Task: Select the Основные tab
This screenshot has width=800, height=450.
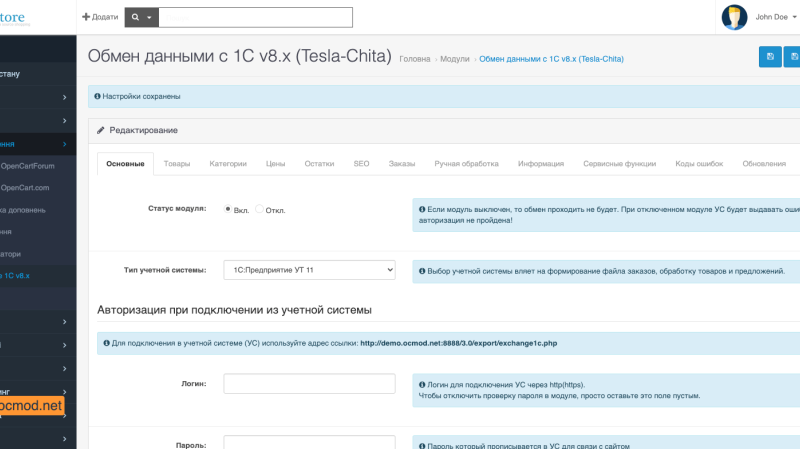Action: pyautogui.click(x=126, y=164)
